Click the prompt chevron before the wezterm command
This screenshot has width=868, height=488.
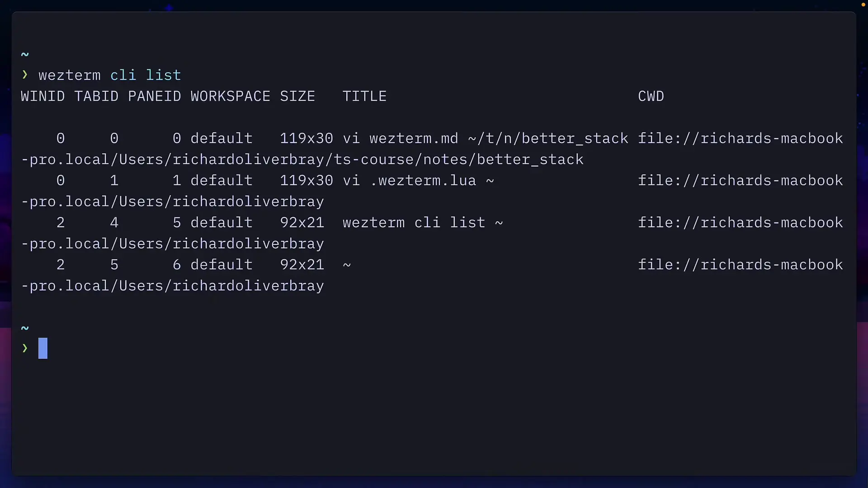click(x=25, y=75)
